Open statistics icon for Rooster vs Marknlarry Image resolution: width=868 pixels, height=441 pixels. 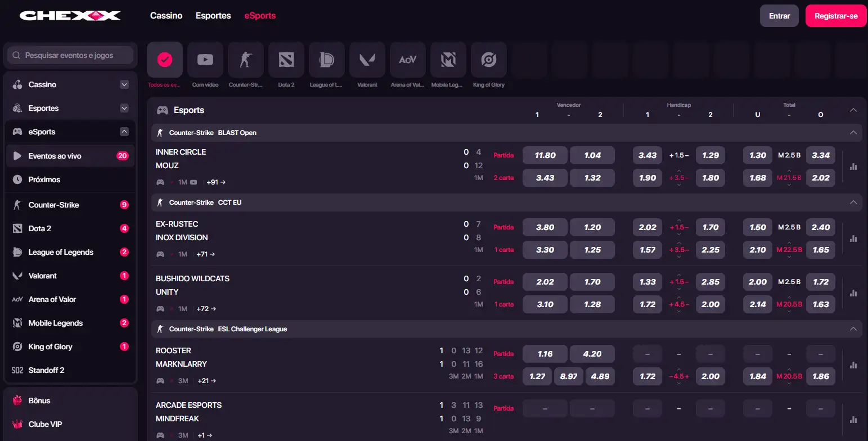853,365
